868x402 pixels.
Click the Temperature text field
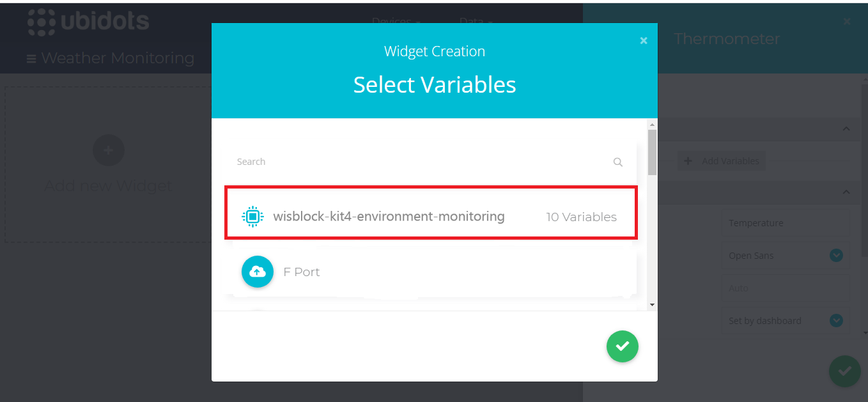[x=786, y=223]
